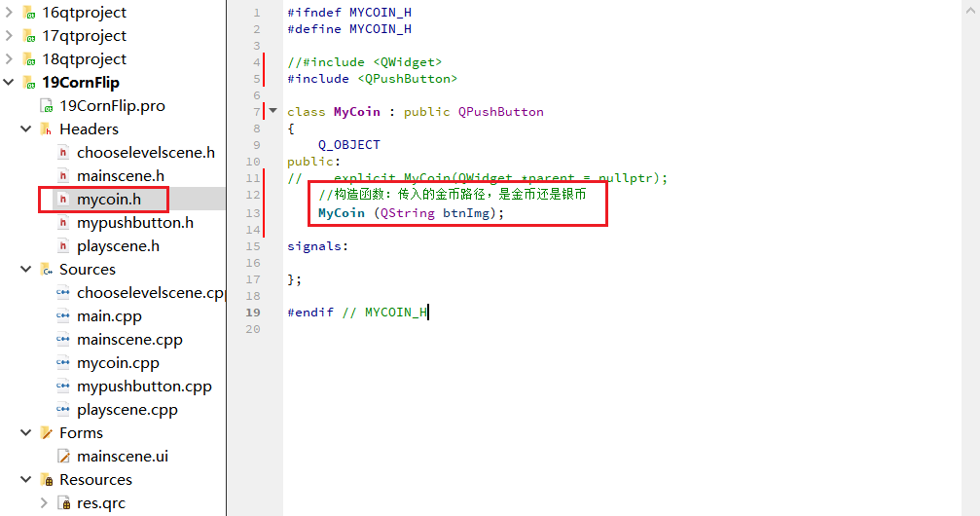Click the mycoin.h header icon
Image resolution: width=980 pixels, height=516 pixels.
point(63,199)
